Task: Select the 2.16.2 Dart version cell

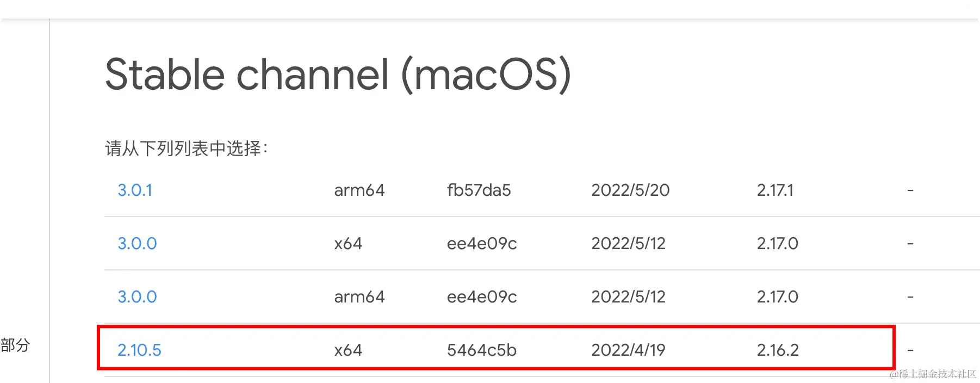Action: pos(778,350)
